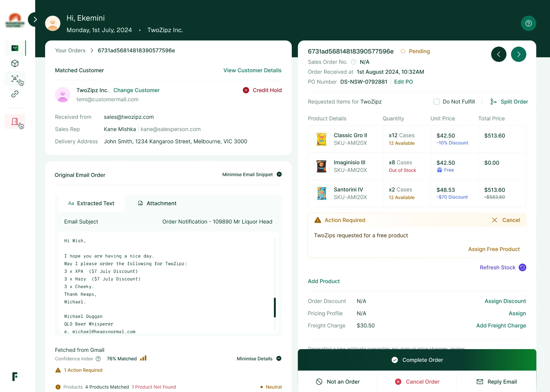Go to the next order arrow
550x392 pixels.
point(518,54)
